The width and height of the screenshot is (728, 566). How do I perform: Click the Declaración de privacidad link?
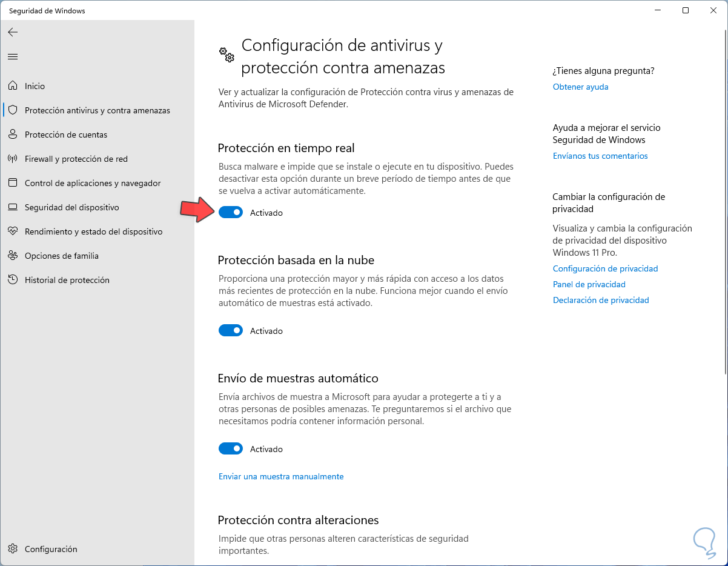[601, 300]
